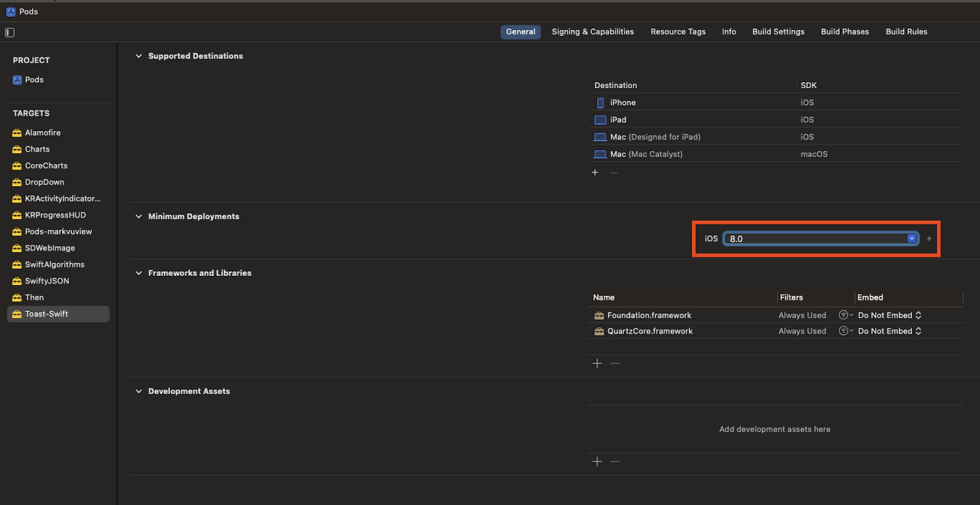Toggle the navigator sidebar visibility
Viewport: 980px width, 505px height.
tap(8, 32)
